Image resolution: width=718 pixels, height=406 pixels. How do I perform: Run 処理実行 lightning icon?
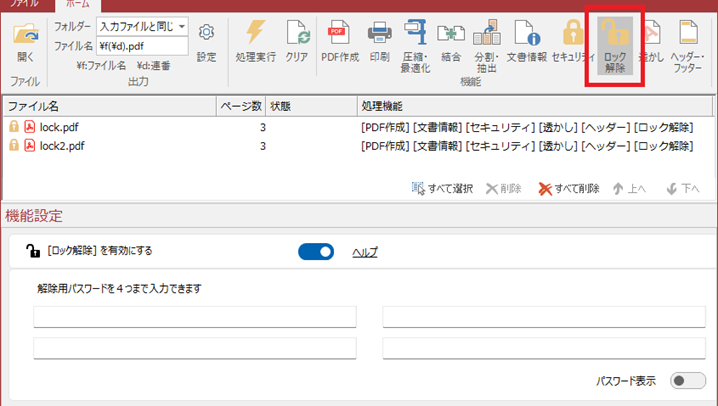pos(255,32)
